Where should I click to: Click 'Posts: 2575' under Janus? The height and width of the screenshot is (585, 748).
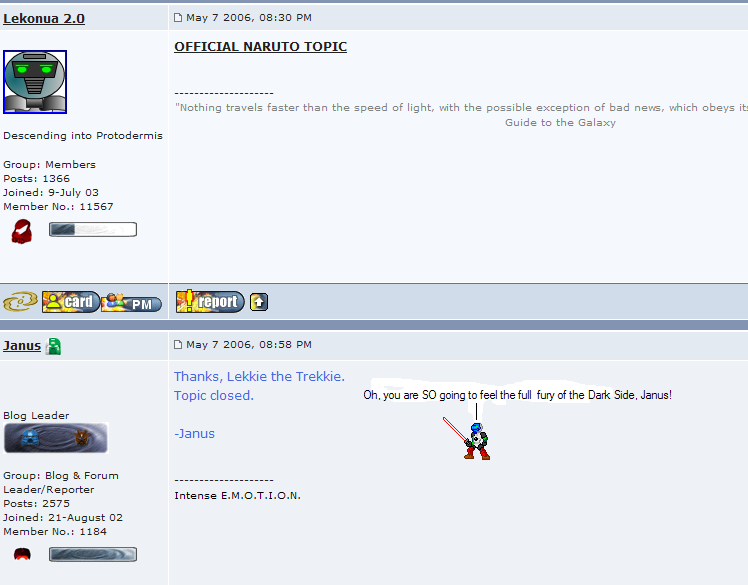tap(36, 504)
